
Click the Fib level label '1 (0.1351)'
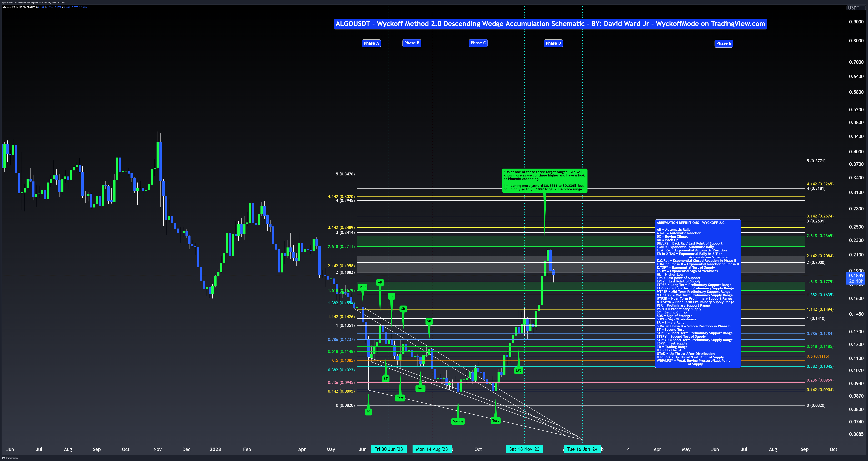[345, 325]
